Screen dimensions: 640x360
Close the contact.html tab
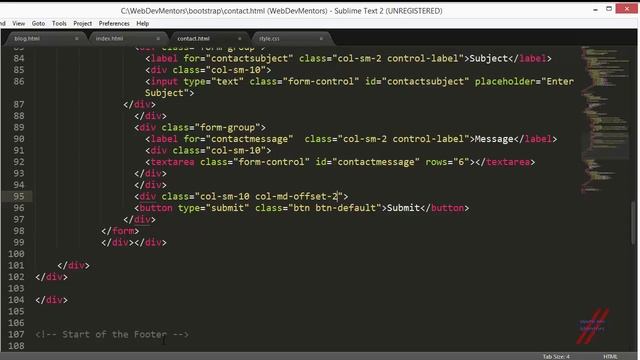pyautogui.click(x=240, y=38)
